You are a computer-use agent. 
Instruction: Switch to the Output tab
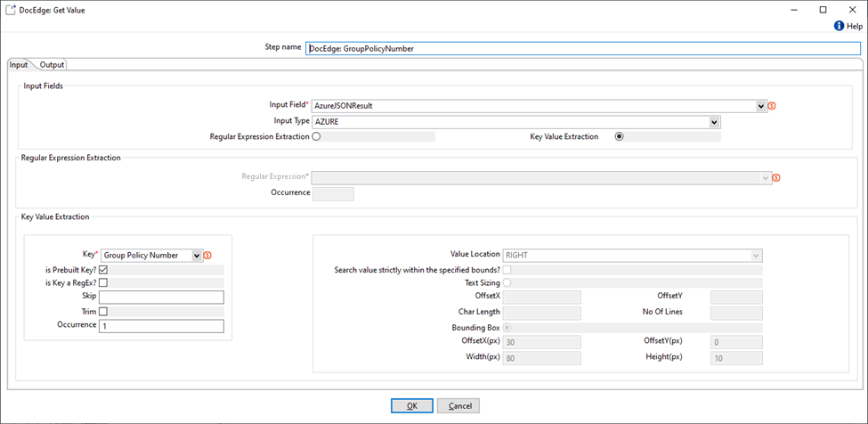(52, 65)
